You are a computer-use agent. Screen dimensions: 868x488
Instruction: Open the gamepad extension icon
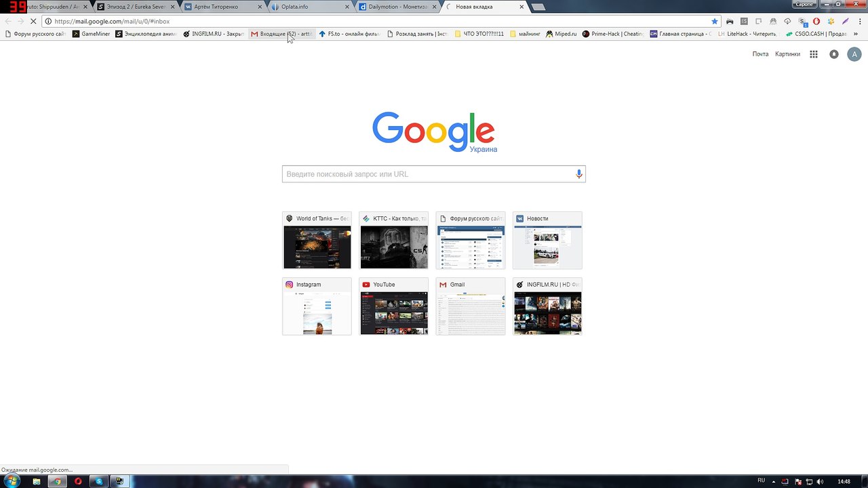click(x=730, y=21)
